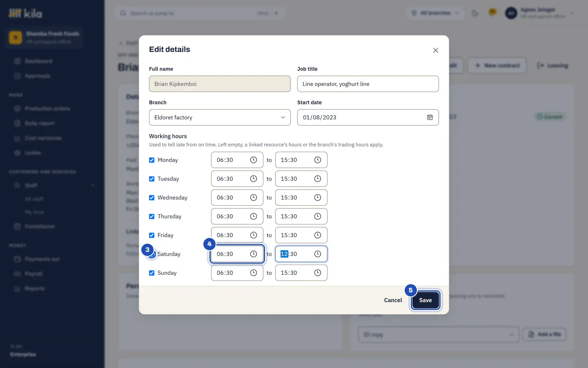Screen dimensions: 588x368
Task: Focus the Job title input field
Action: (x=368, y=84)
